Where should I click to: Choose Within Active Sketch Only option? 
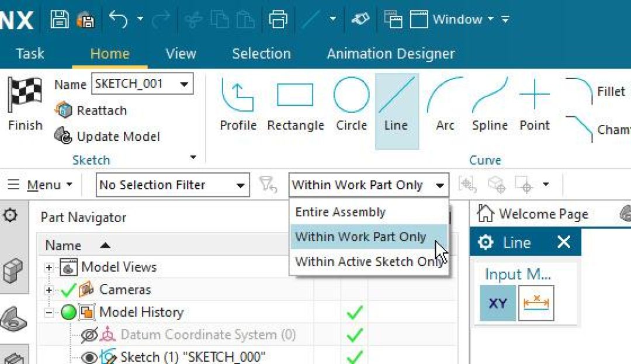pos(369,261)
